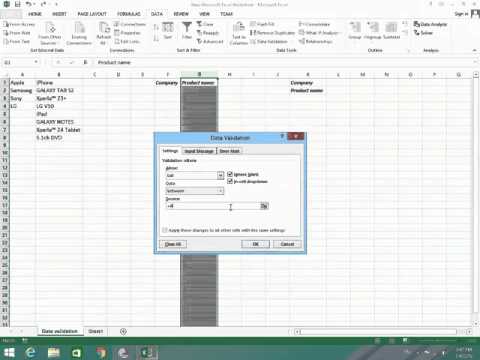Click Sign in link

point(461,14)
